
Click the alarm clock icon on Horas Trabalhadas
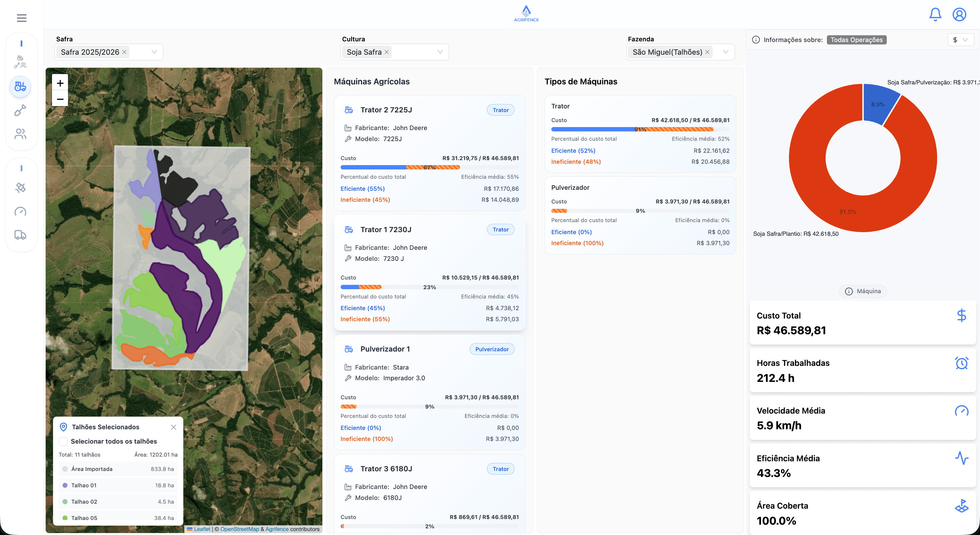961,363
